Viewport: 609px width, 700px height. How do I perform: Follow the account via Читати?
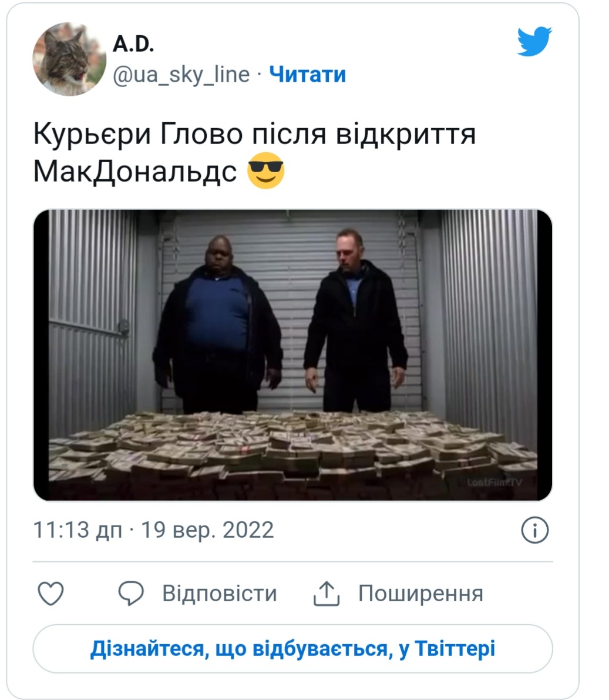point(307,74)
